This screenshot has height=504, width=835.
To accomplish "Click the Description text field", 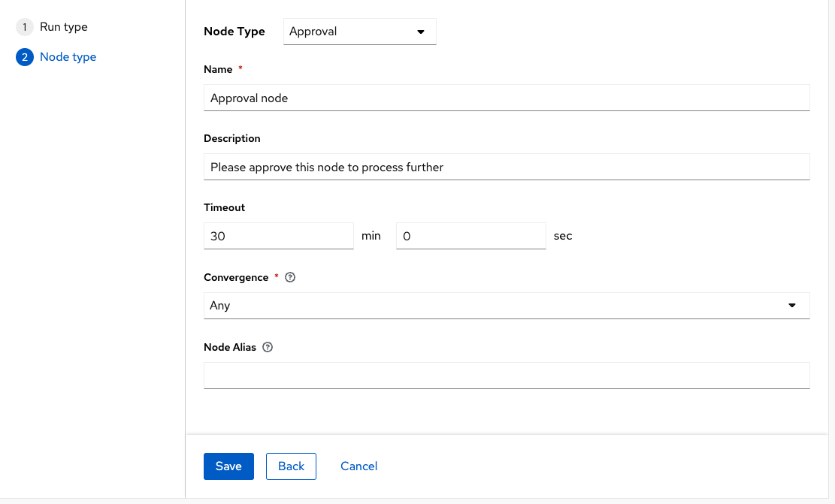I will click(507, 167).
